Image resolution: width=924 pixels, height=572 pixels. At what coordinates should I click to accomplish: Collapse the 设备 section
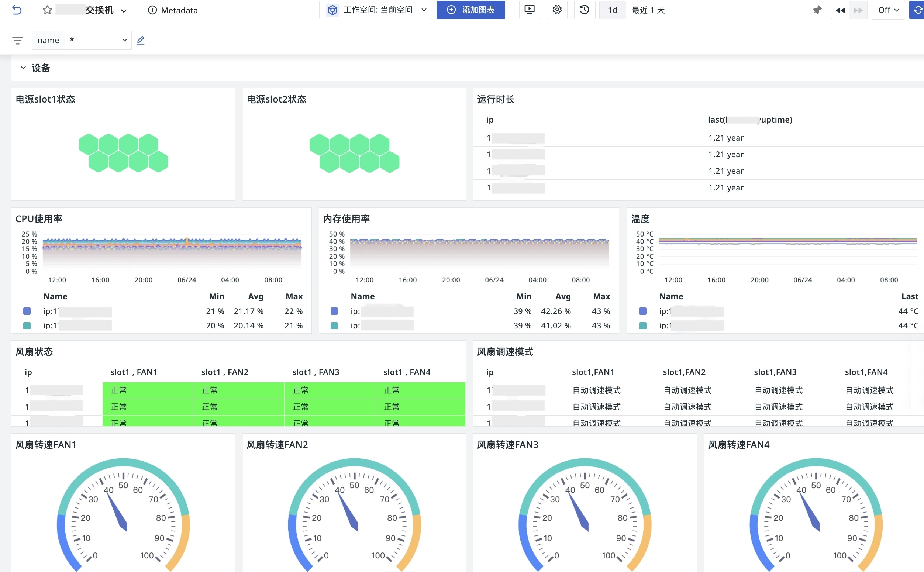click(24, 68)
